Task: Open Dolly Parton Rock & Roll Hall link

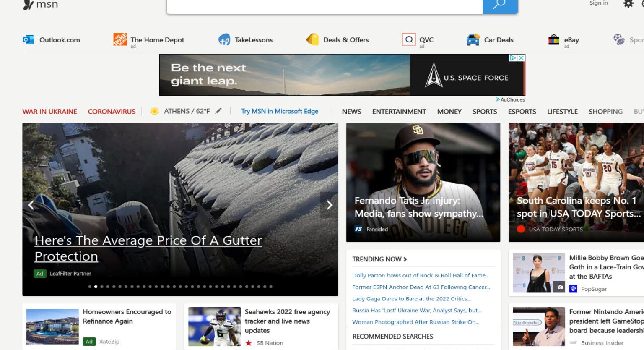Action: [x=421, y=275]
